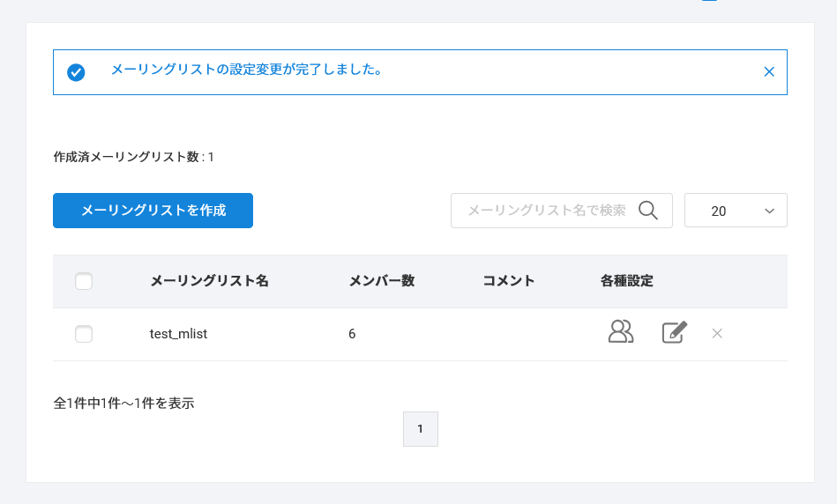Viewport: 837px width, 504px height.
Task: Open member management for test_mlist
Action: [x=621, y=332]
